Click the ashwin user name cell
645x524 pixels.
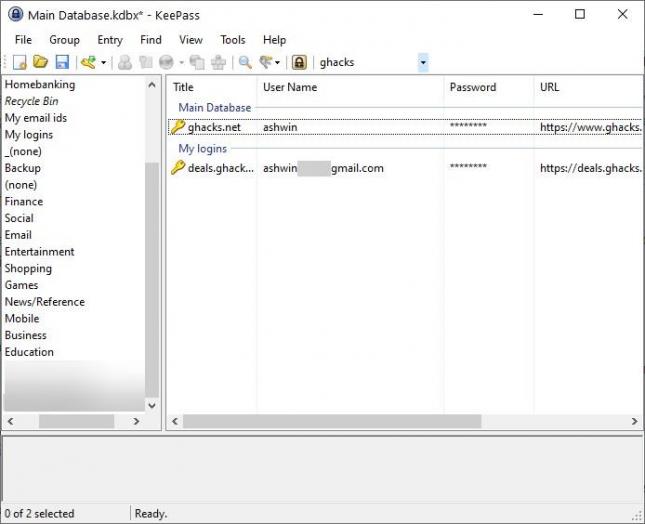pos(280,127)
